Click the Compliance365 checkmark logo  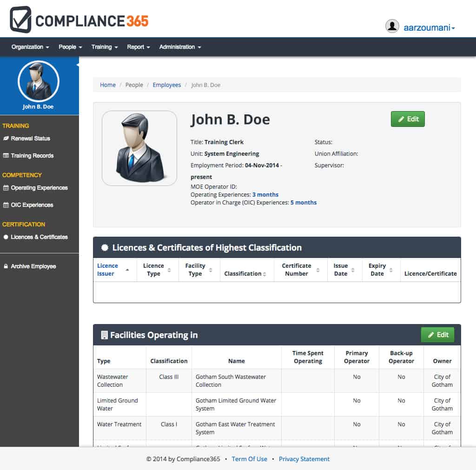coord(21,20)
